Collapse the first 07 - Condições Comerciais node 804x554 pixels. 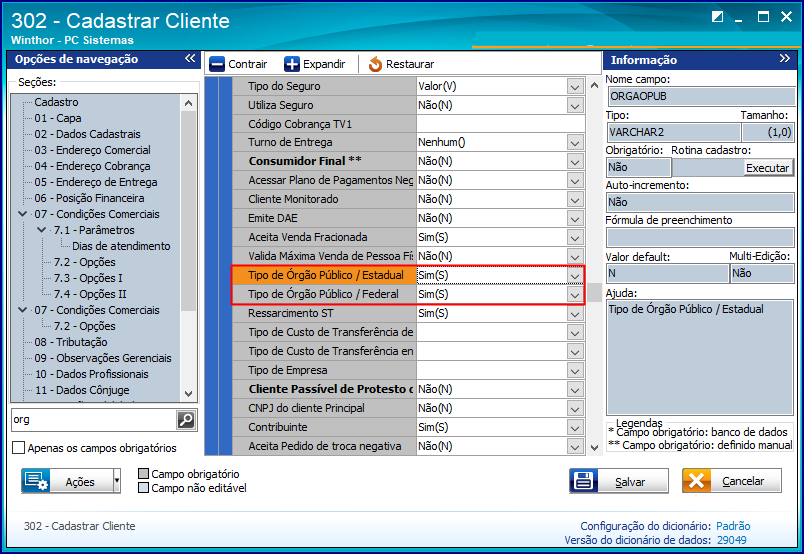[23, 214]
